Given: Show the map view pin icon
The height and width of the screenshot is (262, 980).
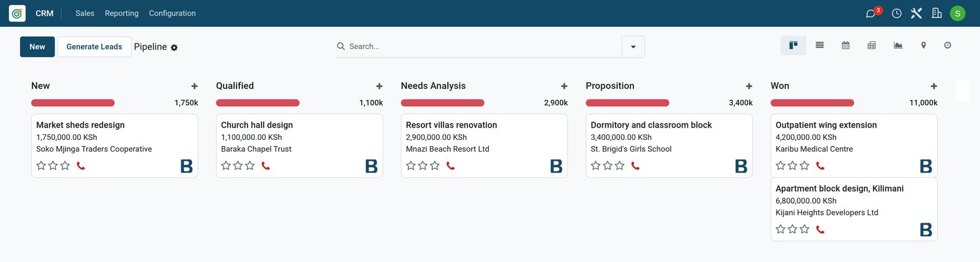Looking at the screenshot, I should pyautogui.click(x=924, y=45).
